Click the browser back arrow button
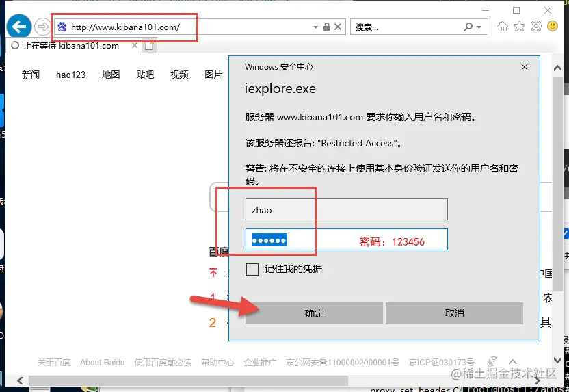The width and height of the screenshot is (569, 392). [x=19, y=27]
